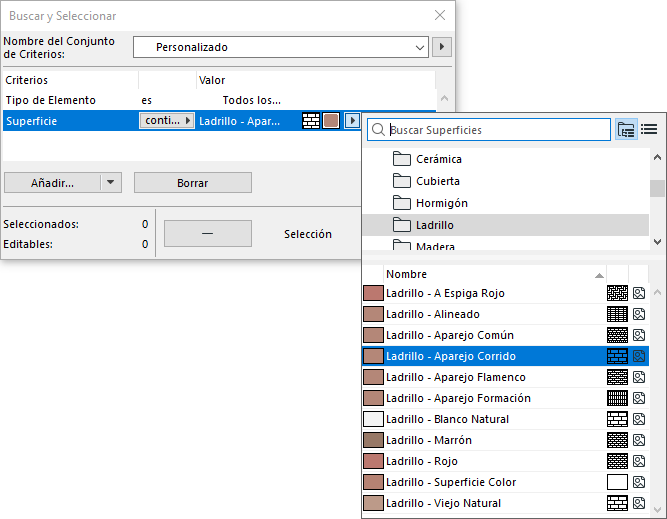
Task: Select Ladrillo - Aparejo Flamenco surface
Action: tap(505, 377)
